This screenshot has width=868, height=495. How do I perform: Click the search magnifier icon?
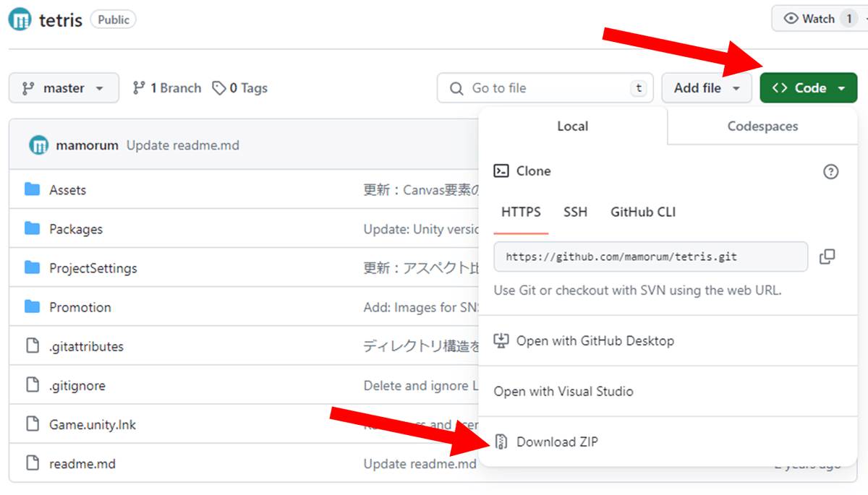(456, 88)
